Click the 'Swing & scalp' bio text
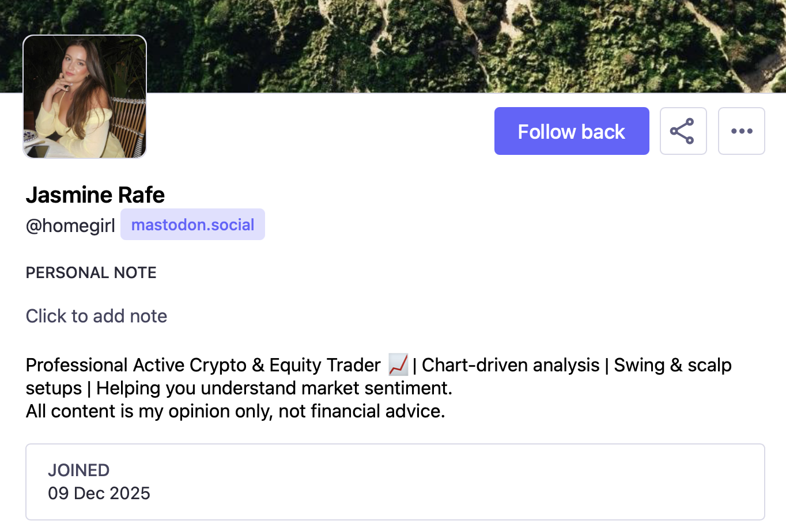This screenshot has height=532, width=786. click(672, 365)
